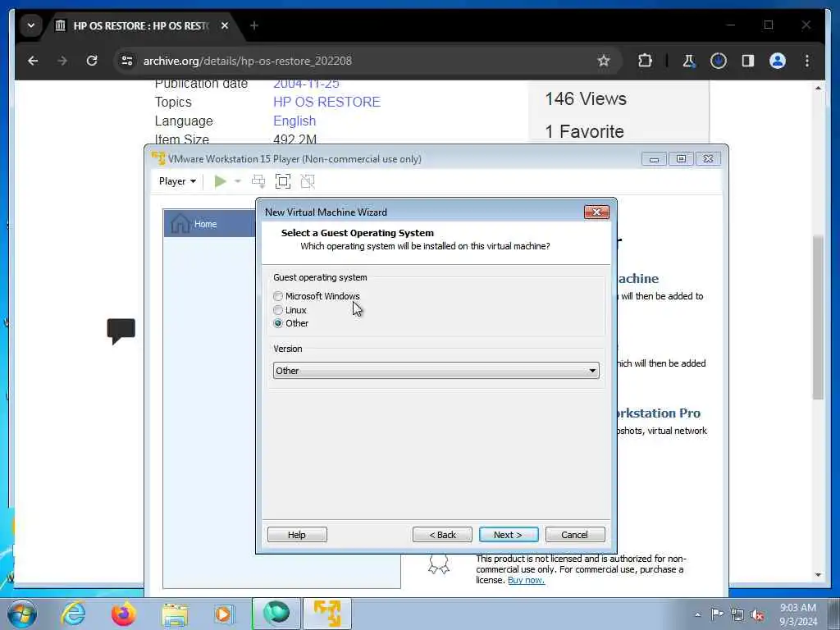This screenshot has width=840, height=630.
Task: Expand the power options arrow next to play
Action: pyautogui.click(x=238, y=181)
